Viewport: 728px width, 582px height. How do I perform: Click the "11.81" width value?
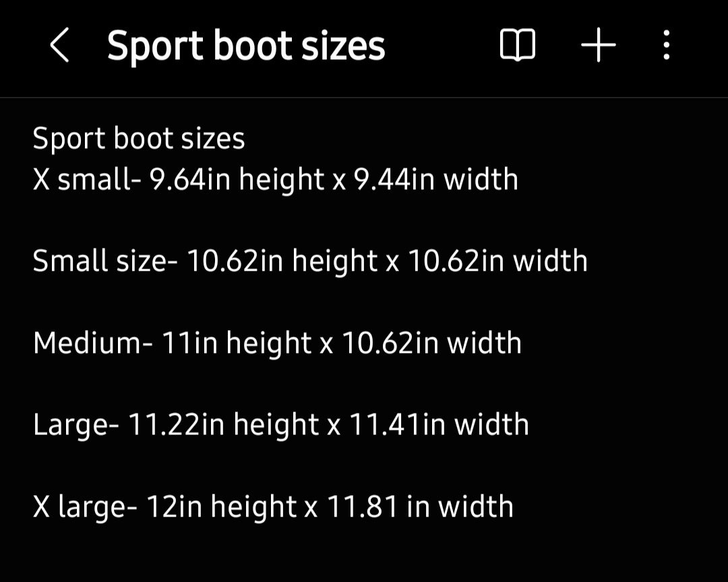tap(363, 507)
